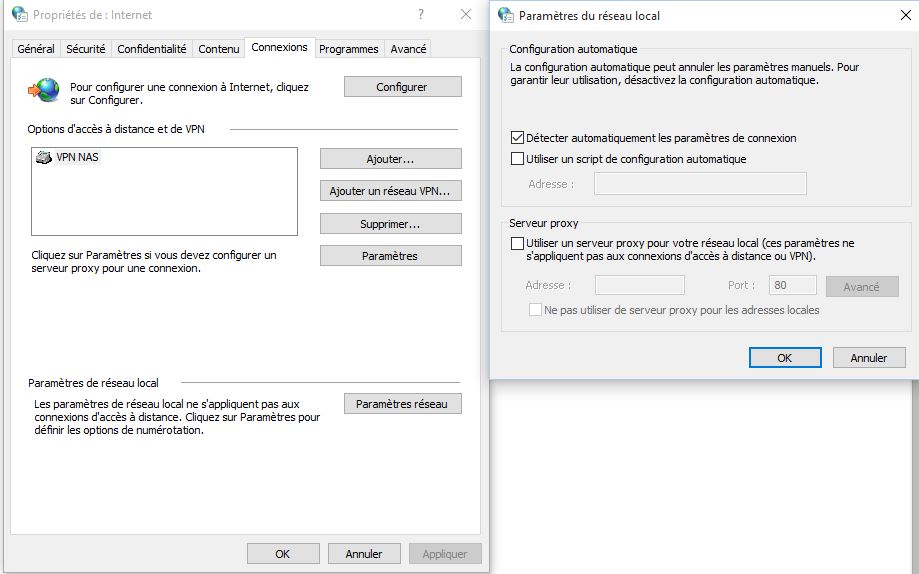Open the Sécurité tab
The image size is (919, 574).
[85, 49]
